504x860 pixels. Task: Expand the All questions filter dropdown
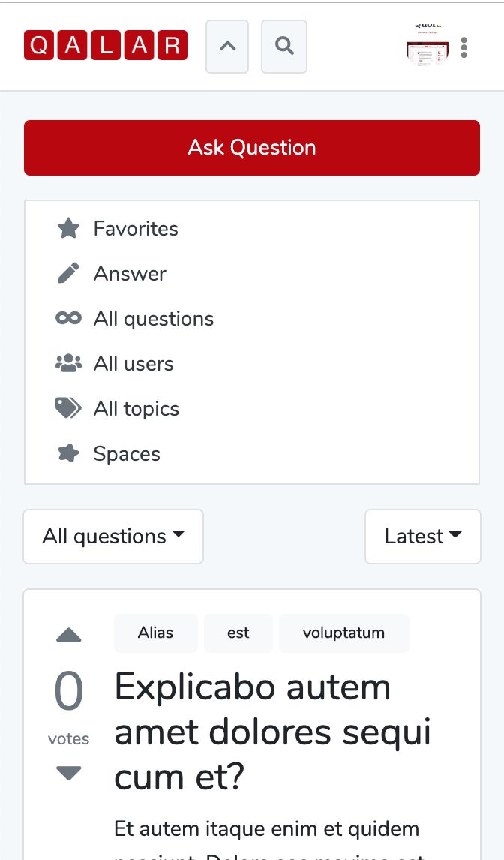point(113,537)
